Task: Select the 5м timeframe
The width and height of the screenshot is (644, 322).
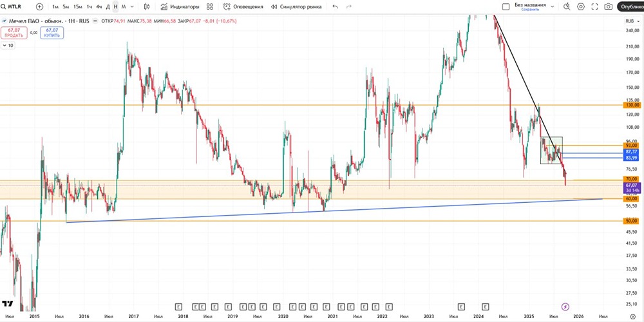Action: point(66,6)
